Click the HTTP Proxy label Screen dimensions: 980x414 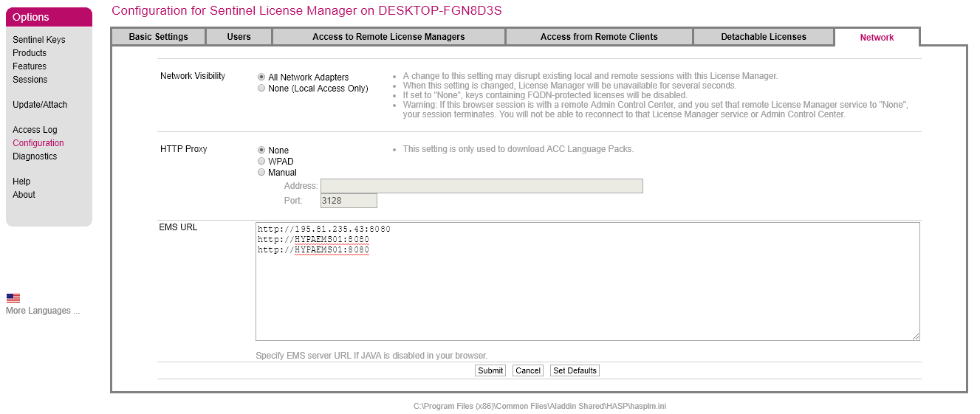[184, 149]
